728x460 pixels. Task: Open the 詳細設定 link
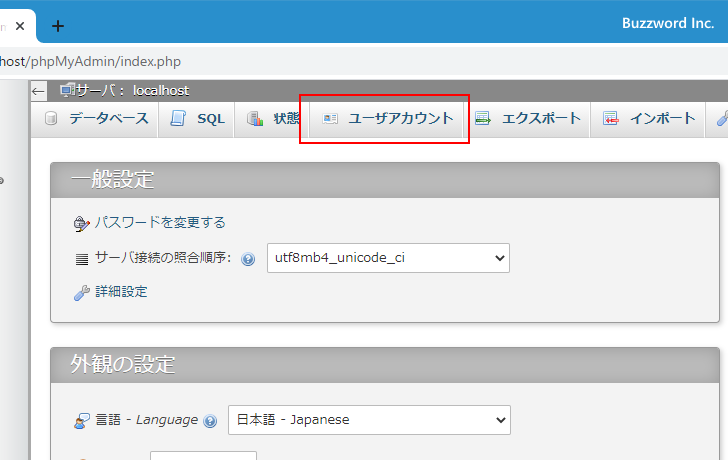point(121,292)
